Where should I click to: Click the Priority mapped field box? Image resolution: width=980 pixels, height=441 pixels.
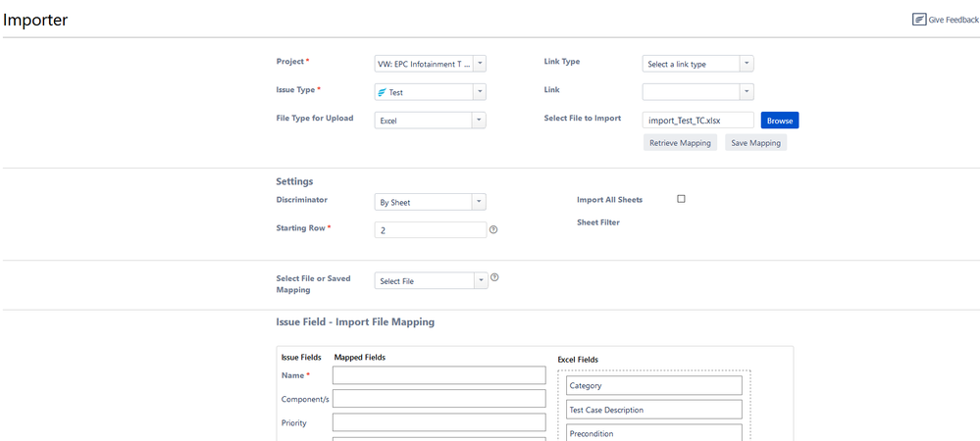439,422
